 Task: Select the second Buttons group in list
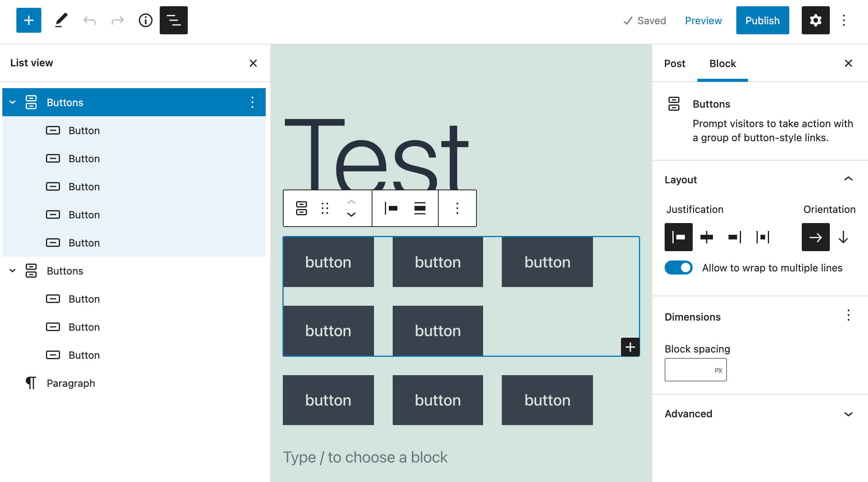coord(134,271)
